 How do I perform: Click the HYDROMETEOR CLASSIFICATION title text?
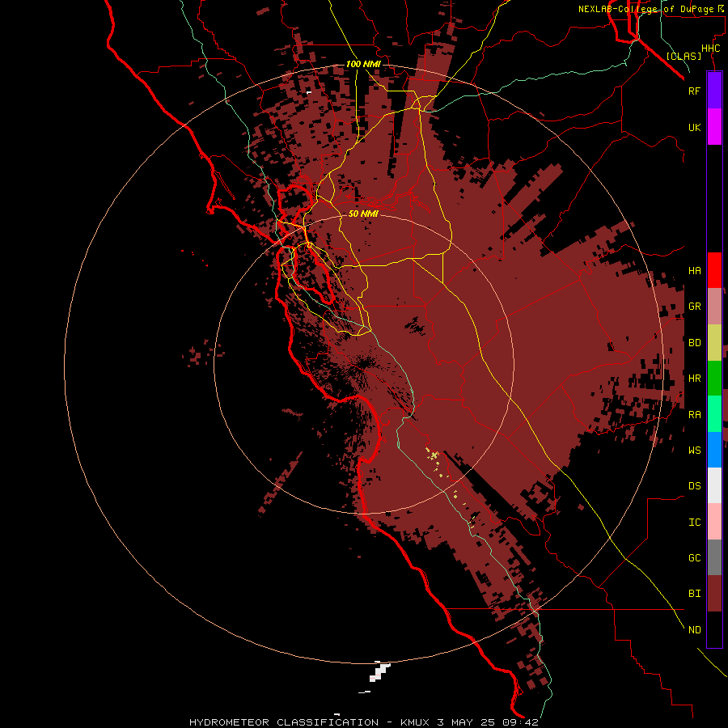(284, 722)
